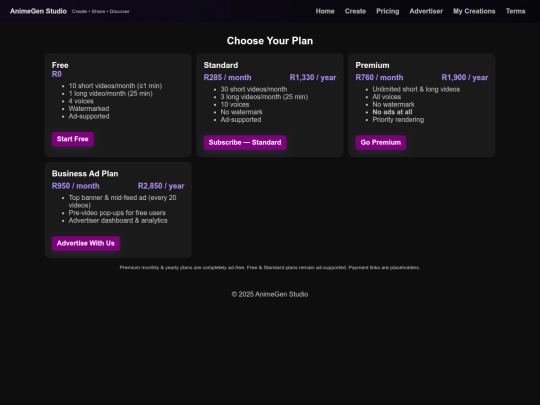Click the Start Free button
The image size is (540, 405).
[73, 139]
